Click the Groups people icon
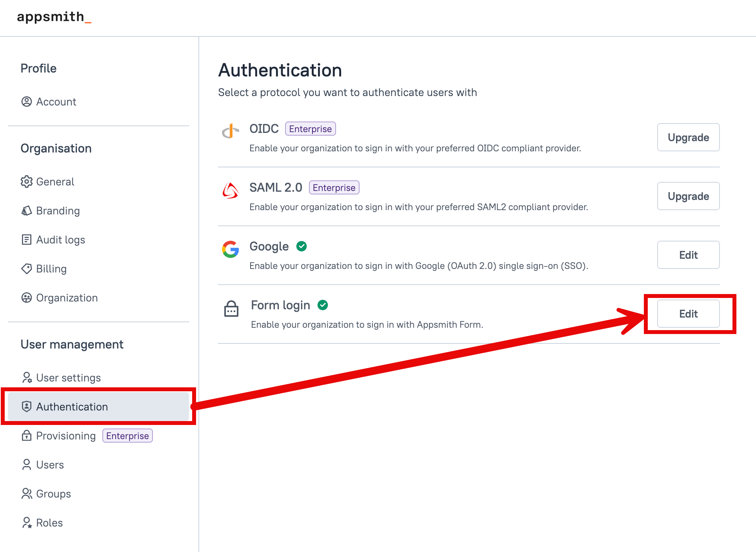The height and width of the screenshot is (552, 756). click(x=27, y=494)
